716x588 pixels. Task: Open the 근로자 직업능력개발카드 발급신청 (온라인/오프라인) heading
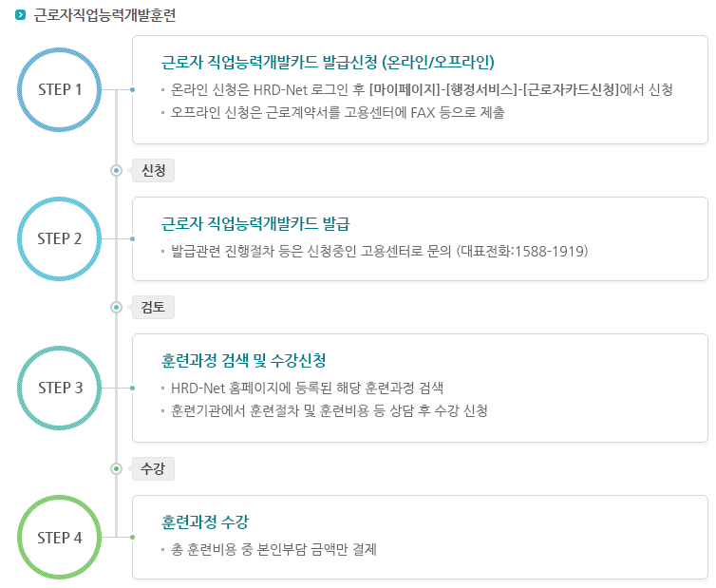click(328, 62)
